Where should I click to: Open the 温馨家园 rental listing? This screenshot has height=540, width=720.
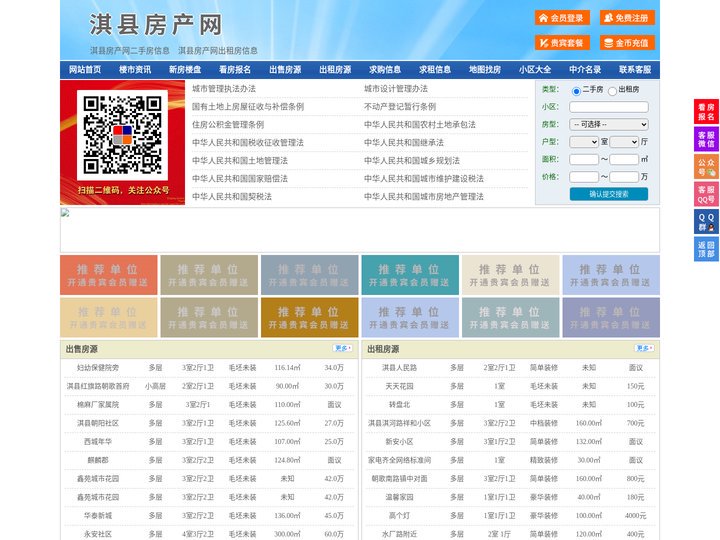click(399, 497)
